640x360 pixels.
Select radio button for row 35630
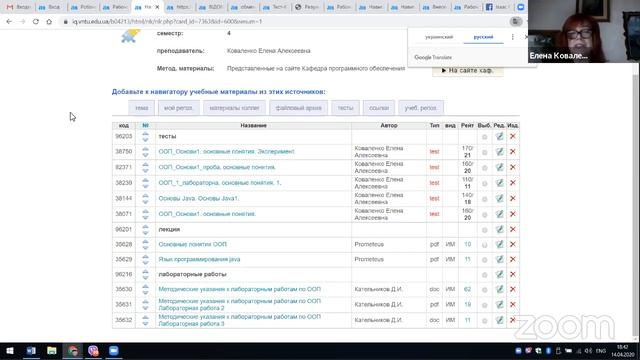click(484, 290)
